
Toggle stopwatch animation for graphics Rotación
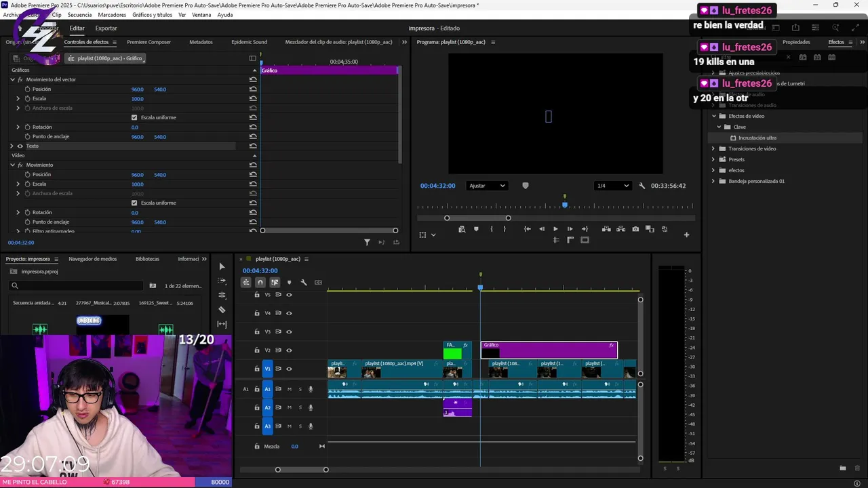click(28, 127)
